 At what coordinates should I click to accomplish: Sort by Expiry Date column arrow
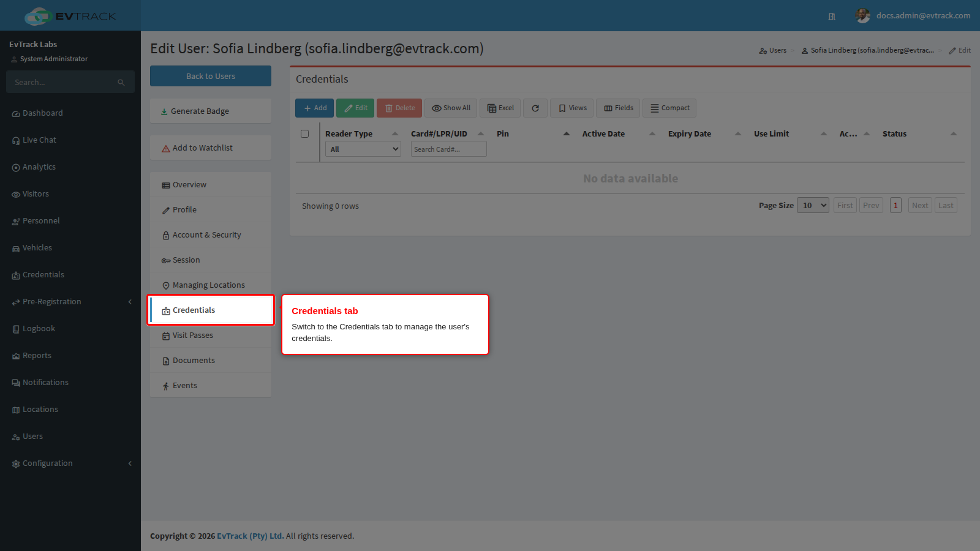[x=738, y=133]
